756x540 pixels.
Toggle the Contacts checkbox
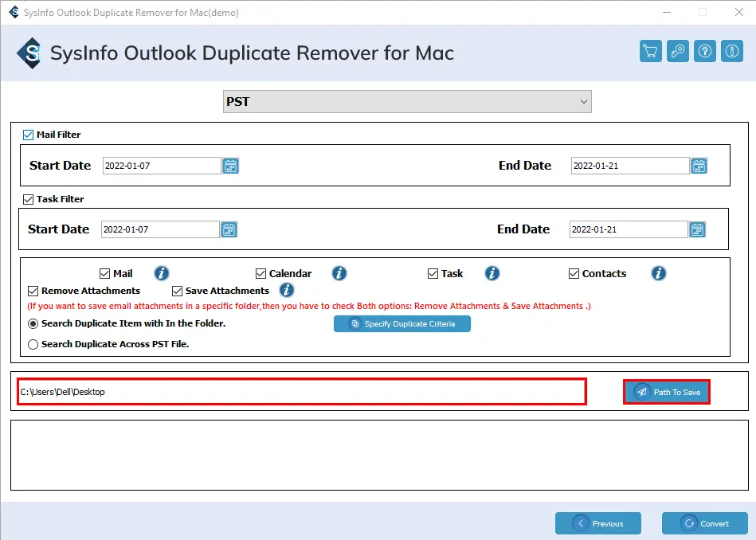click(574, 274)
